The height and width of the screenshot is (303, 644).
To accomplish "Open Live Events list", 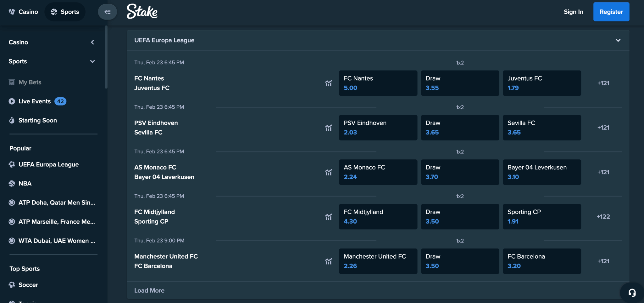I will (x=37, y=101).
